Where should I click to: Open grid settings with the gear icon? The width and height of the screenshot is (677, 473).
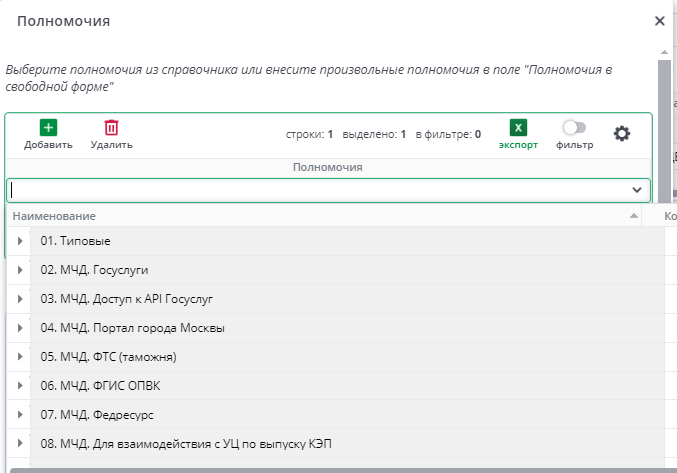[x=622, y=133]
